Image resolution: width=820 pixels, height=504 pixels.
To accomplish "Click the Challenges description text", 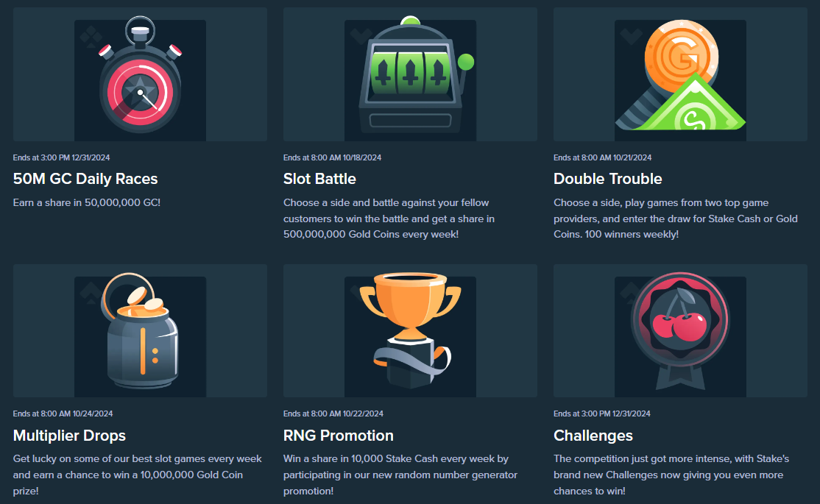I will click(x=671, y=475).
